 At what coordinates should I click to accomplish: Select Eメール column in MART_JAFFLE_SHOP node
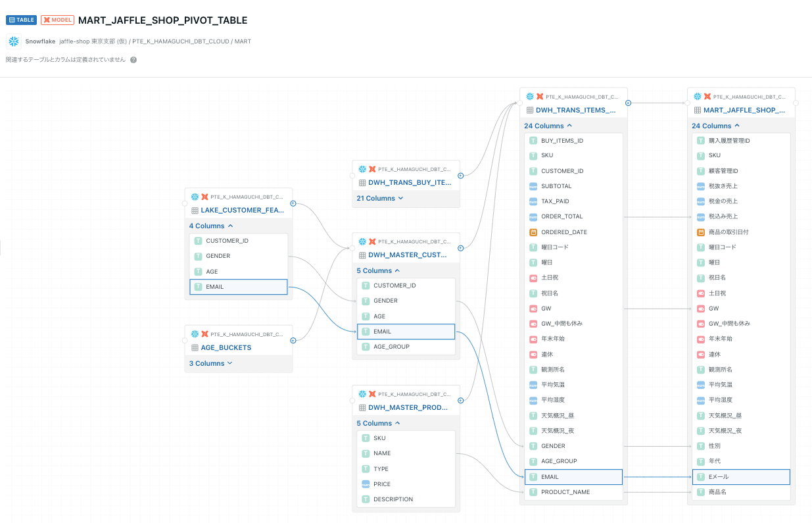click(741, 477)
